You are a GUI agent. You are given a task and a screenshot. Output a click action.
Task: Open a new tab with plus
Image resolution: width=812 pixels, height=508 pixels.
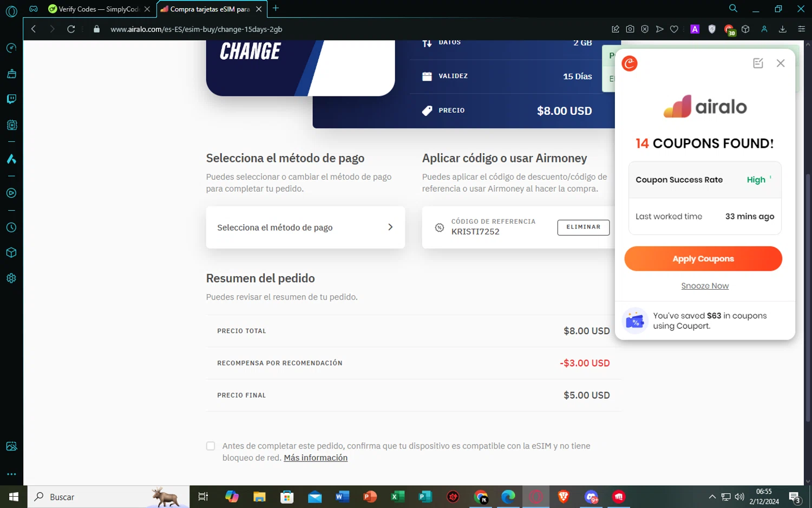coord(276,8)
